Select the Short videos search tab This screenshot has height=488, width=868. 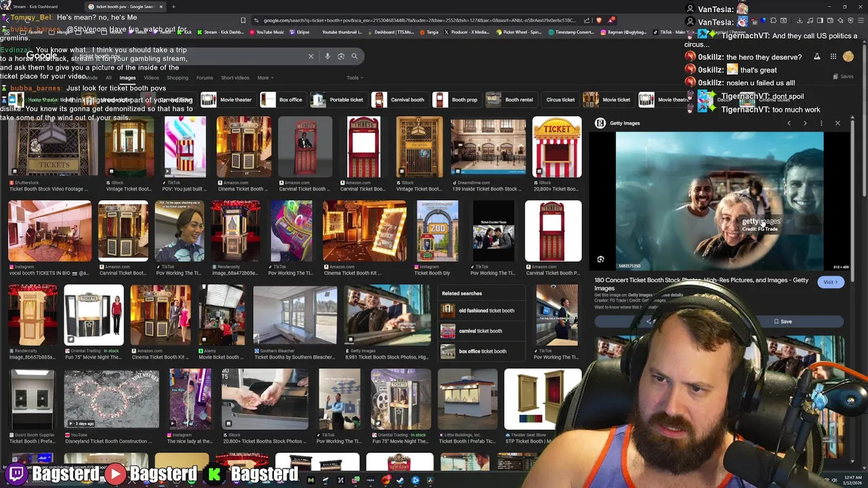coord(235,78)
